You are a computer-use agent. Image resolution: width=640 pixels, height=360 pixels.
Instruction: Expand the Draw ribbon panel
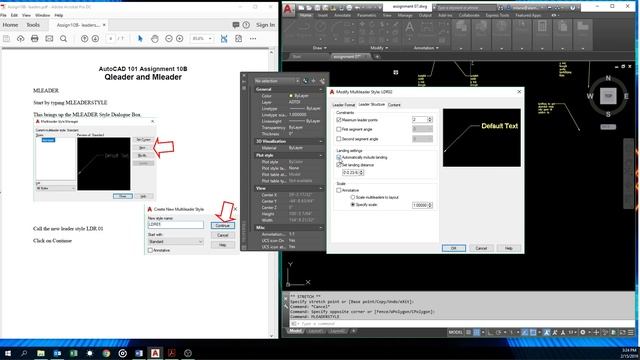pyautogui.click(x=319, y=48)
